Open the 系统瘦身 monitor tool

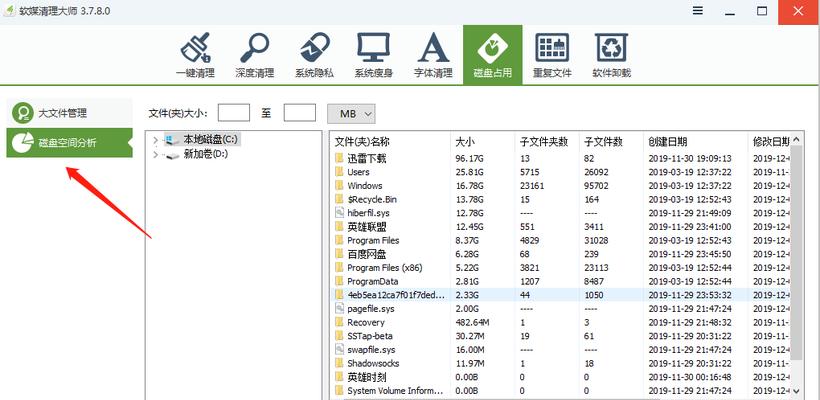click(373, 55)
